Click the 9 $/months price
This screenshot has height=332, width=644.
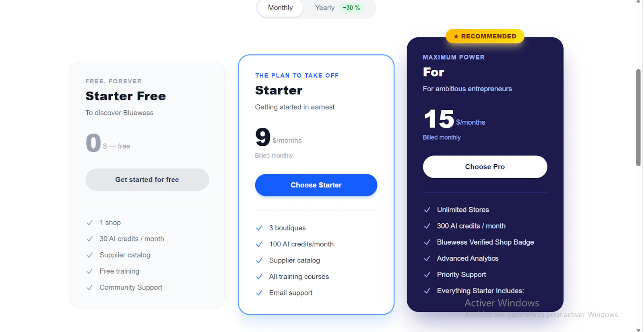[x=278, y=137]
